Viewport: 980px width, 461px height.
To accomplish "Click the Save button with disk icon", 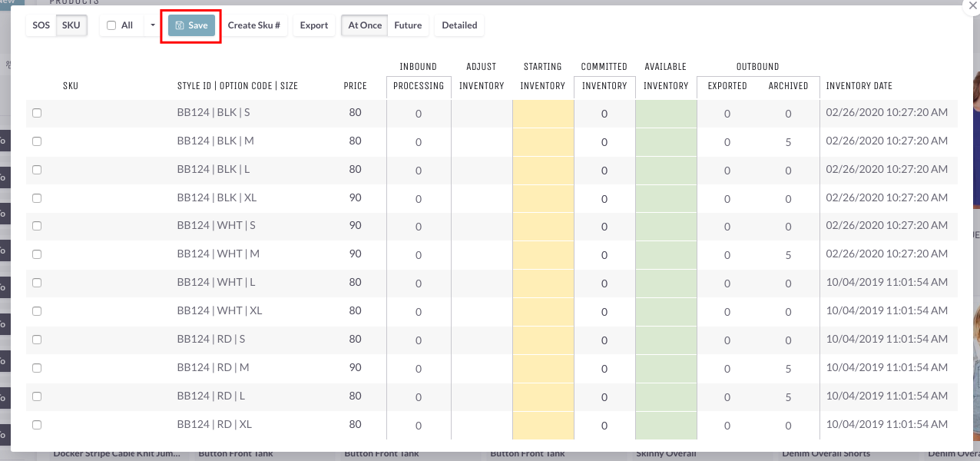I will 191,25.
